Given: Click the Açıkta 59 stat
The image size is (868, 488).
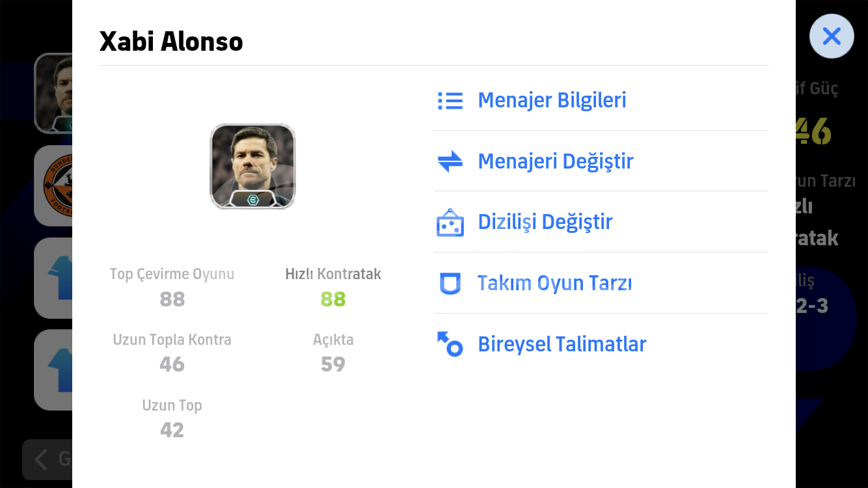Looking at the screenshot, I should pyautogui.click(x=333, y=352).
